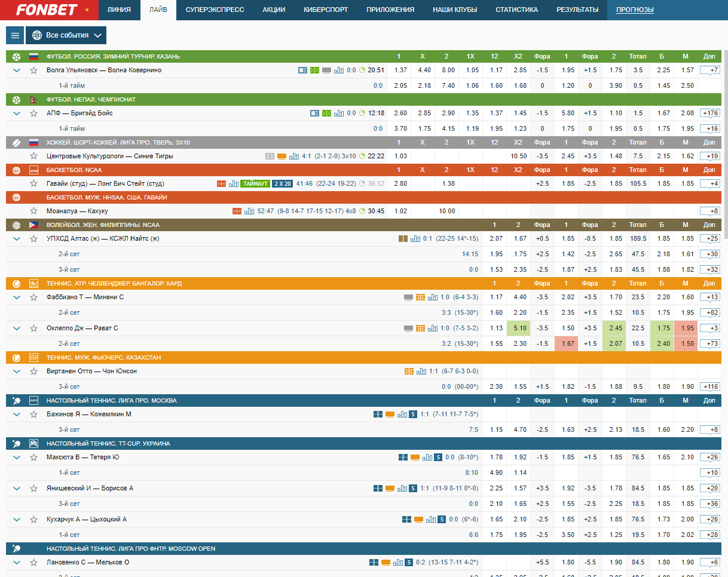Toggle favorite star for Моаналуа — Кахуку
The width and height of the screenshot is (728, 577).
pos(33,211)
